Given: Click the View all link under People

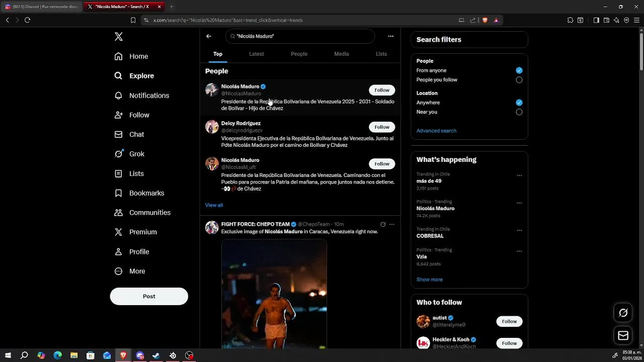Looking at the screenshot, I should 214,205.
